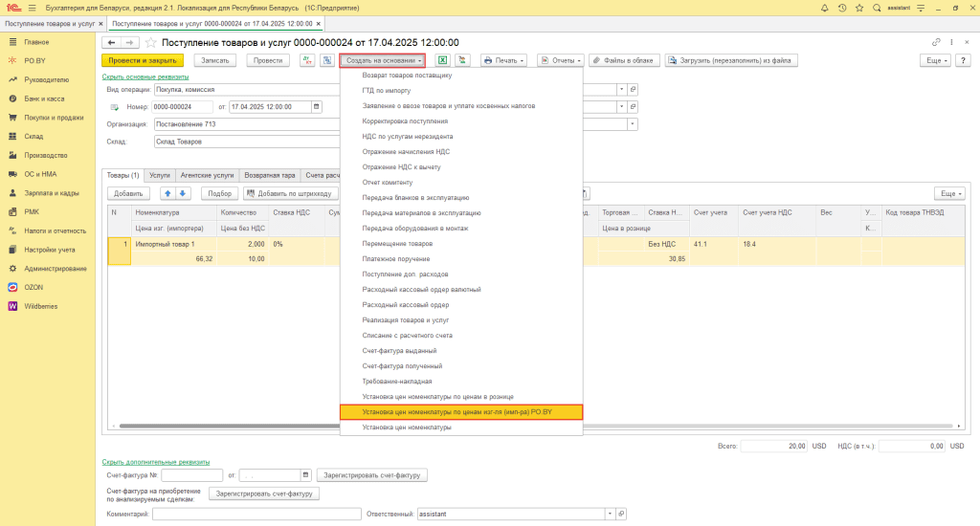Expand dropdown arrow in Организация row
Screen dimensions: 980x526
tap(633, 124)
